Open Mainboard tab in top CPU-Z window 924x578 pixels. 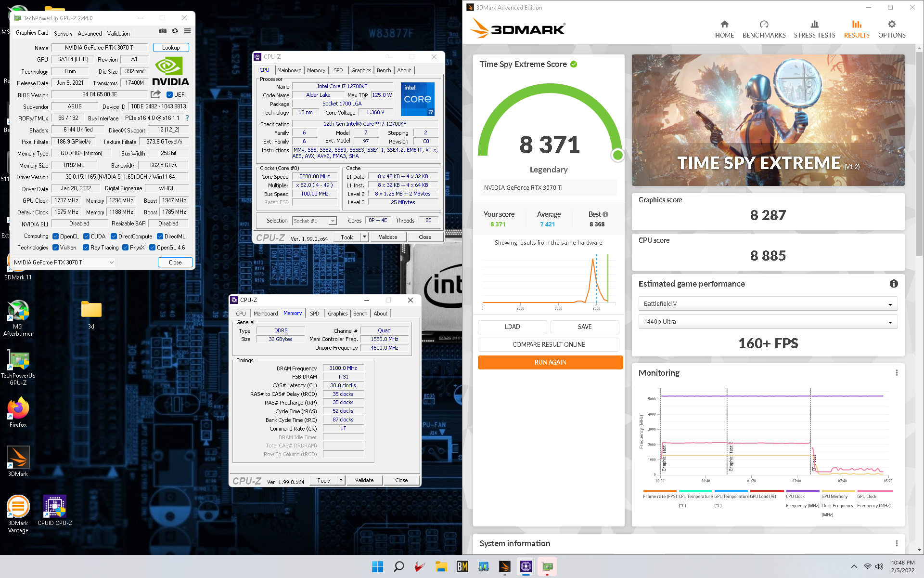[289, 70]
